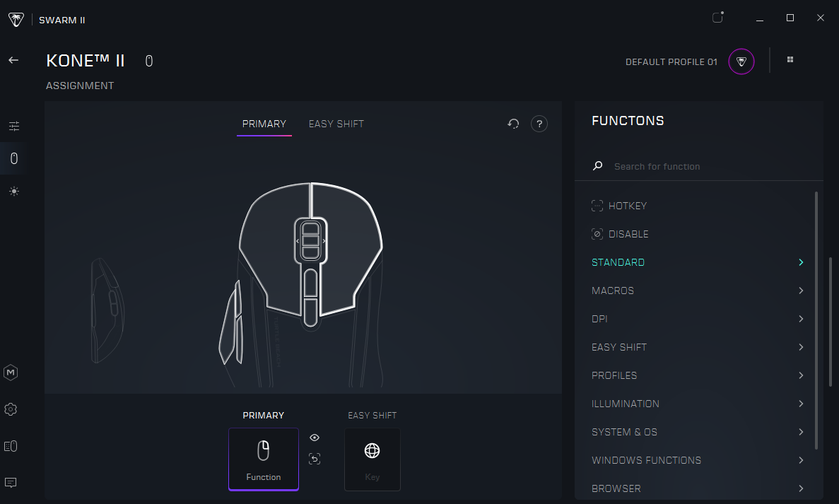Click the magnifier search icon

click(598, 166)
